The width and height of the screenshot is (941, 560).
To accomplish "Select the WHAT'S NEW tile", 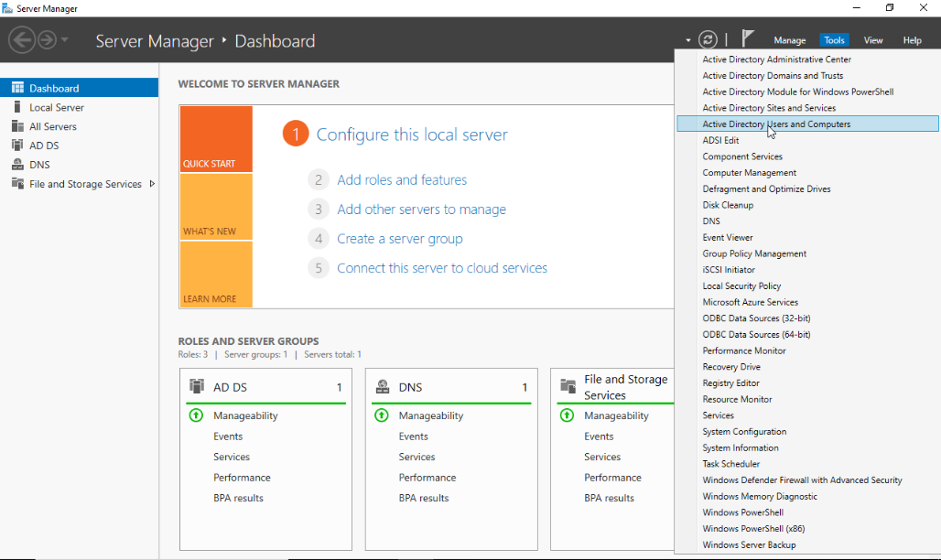I will tap(216, 207).
